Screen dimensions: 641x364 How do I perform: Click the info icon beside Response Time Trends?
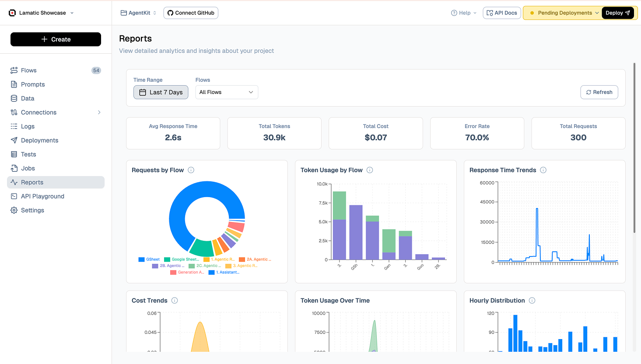543,170
